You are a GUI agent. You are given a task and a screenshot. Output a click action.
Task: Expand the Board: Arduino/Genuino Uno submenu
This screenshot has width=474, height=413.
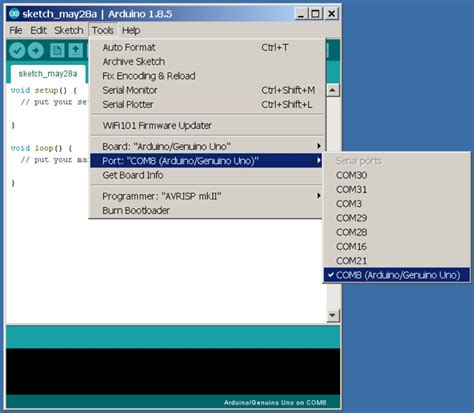(207, 147)
